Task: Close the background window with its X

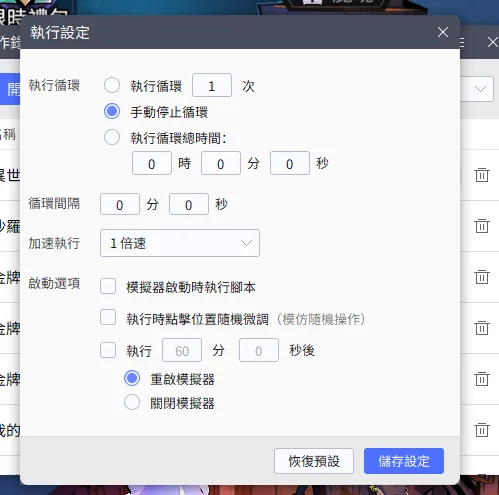Action: click(493, 42)
